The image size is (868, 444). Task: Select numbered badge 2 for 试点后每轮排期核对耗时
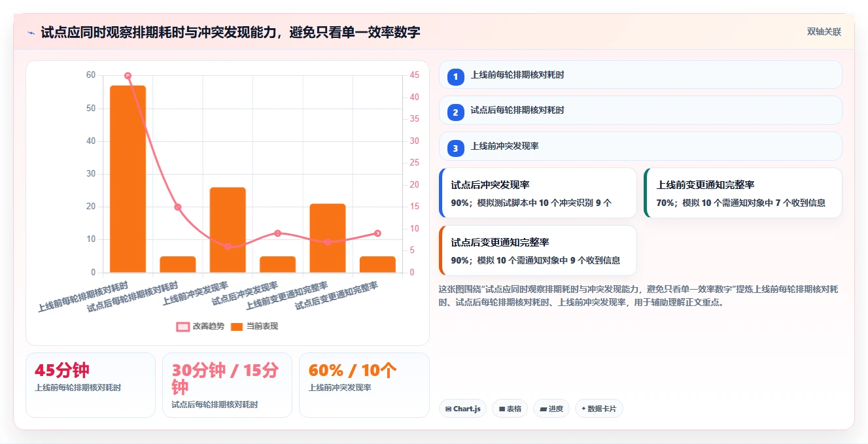coord(456,112)
